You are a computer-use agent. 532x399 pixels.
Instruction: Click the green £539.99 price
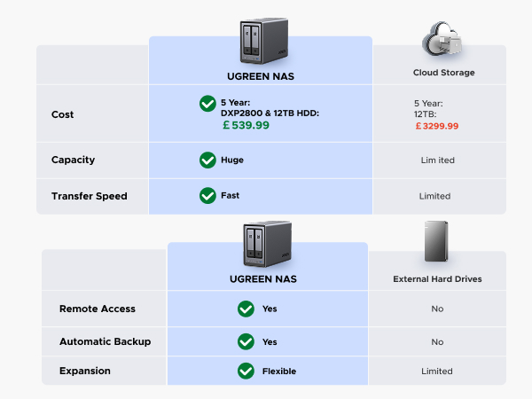tap(246, 126)
